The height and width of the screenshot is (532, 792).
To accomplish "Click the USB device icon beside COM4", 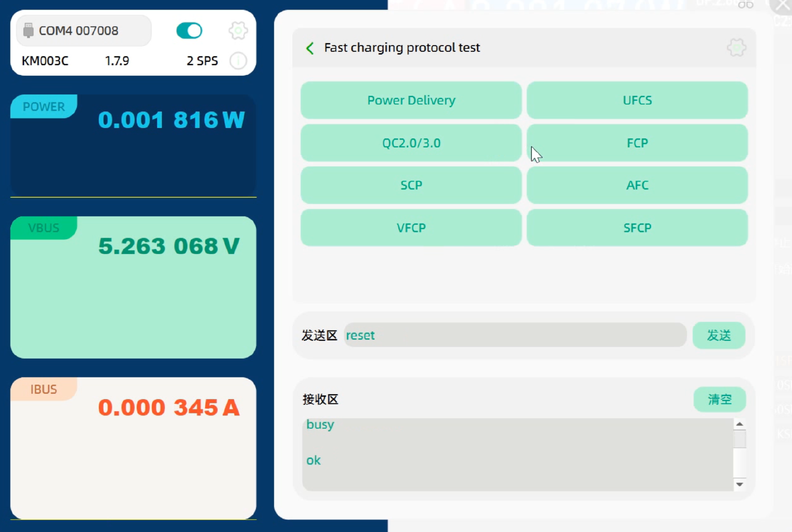I will tap(28, 31).
